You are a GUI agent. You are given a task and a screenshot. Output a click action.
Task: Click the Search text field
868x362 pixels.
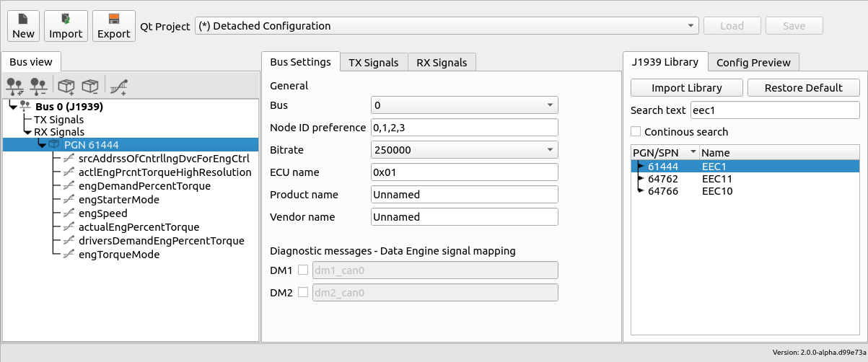coord(775,110)
